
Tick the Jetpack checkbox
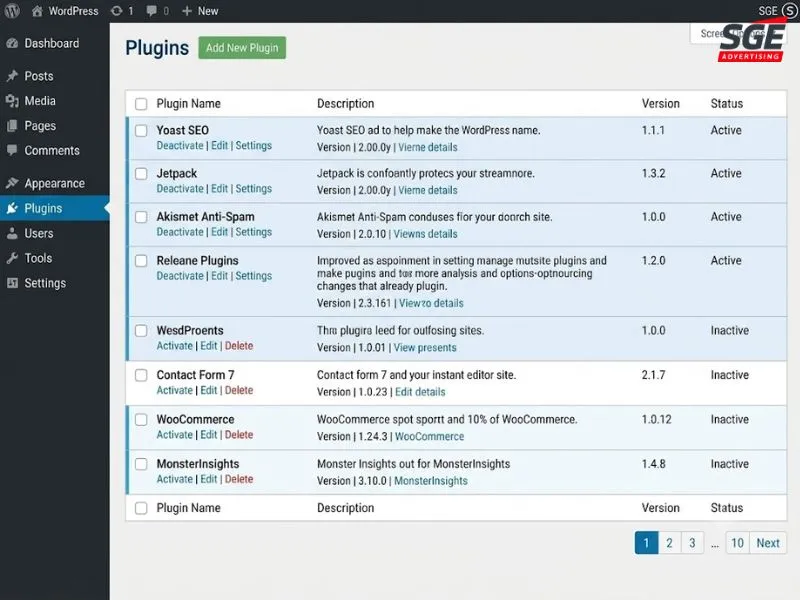tap(141, 174)
